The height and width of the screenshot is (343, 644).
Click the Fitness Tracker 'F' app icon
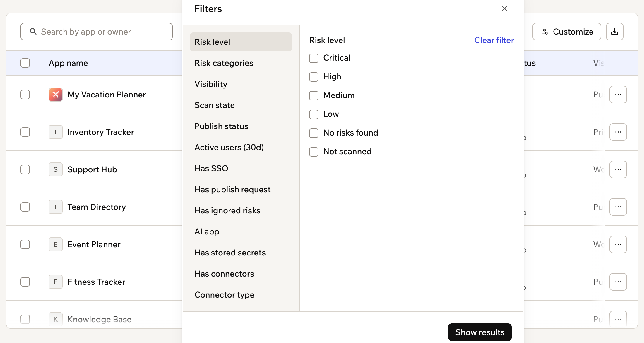pyautogui.click(x=56, y=282)
